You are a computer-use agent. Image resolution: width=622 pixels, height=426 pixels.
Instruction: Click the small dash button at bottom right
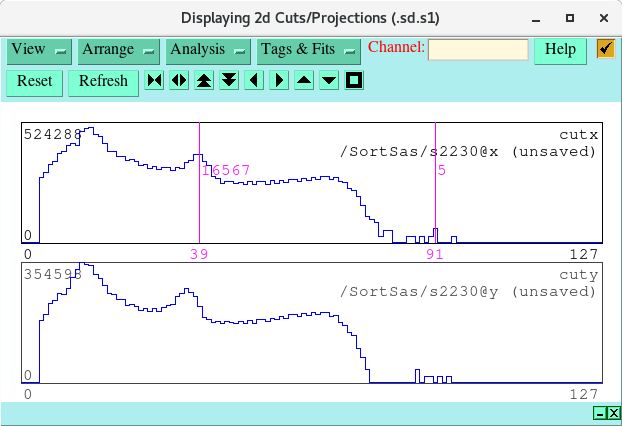tap(599, 413)
